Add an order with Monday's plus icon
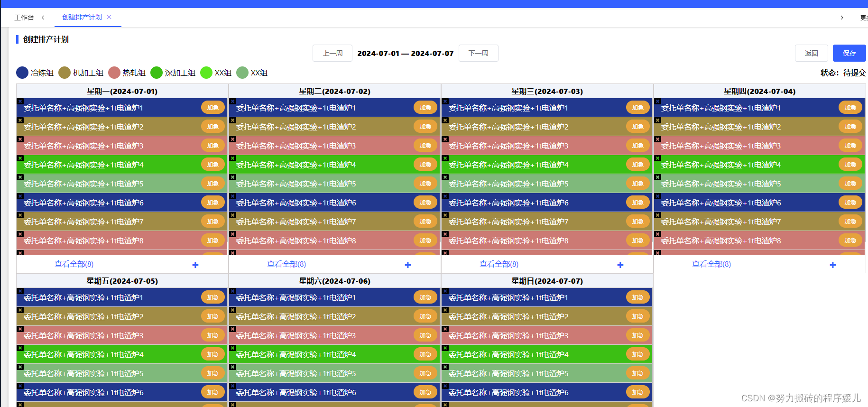 (x=195, y=265)
